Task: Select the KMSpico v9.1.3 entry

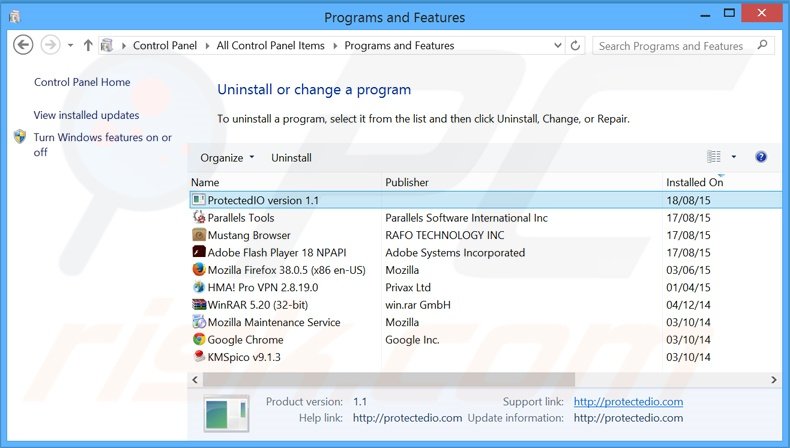Action: [x=244, y=357]
